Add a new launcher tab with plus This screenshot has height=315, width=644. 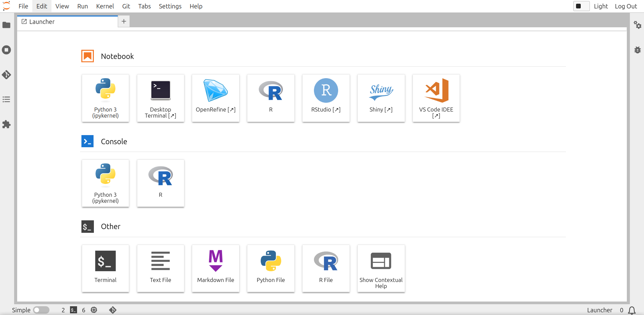click(x=124, y=22)
